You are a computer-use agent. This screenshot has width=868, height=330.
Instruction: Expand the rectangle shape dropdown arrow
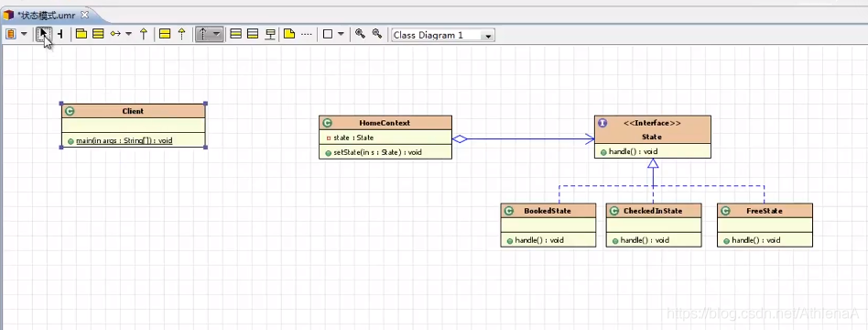341,35
